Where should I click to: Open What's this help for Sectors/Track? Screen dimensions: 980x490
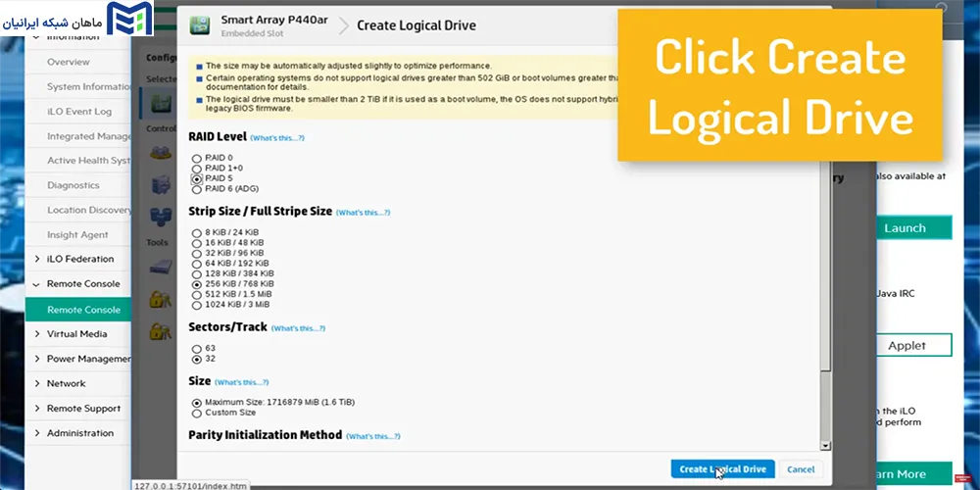pos(298,328)
